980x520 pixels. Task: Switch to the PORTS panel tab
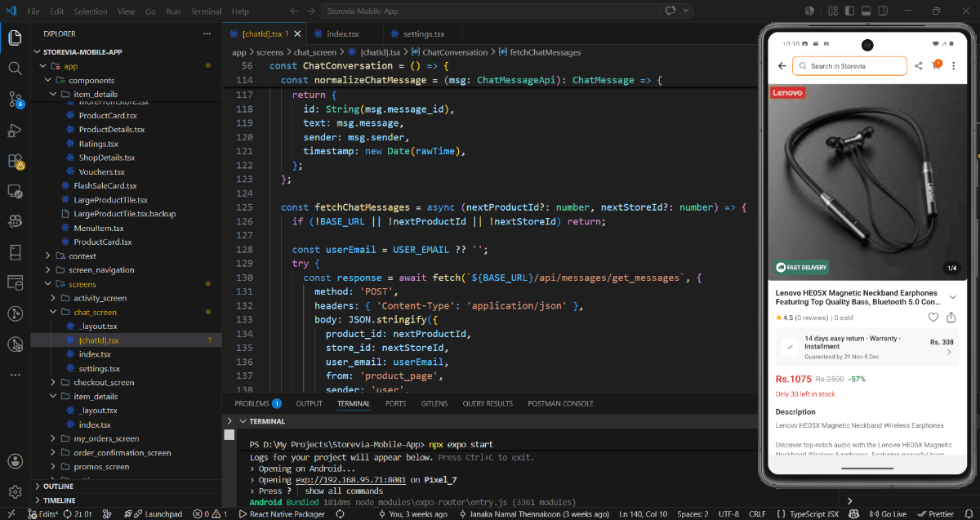point(395,403)
